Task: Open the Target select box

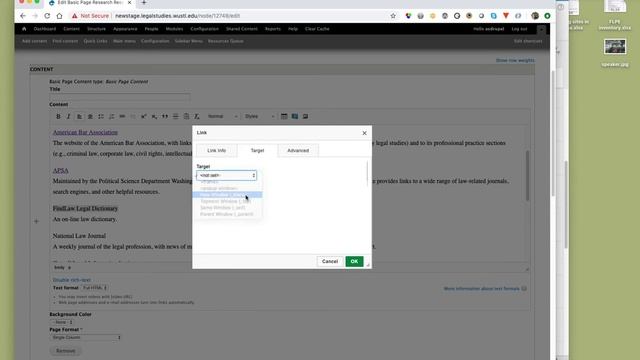Action: 227,175
